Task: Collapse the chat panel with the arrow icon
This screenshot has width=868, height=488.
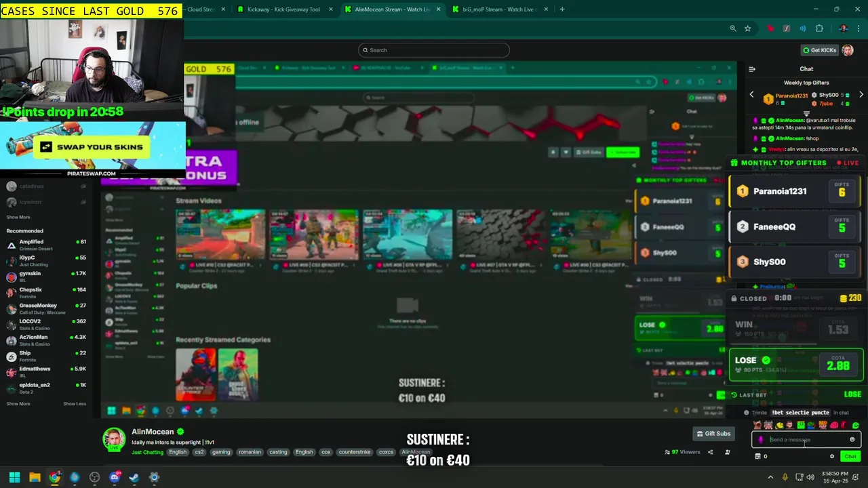Action: (752, 69)
